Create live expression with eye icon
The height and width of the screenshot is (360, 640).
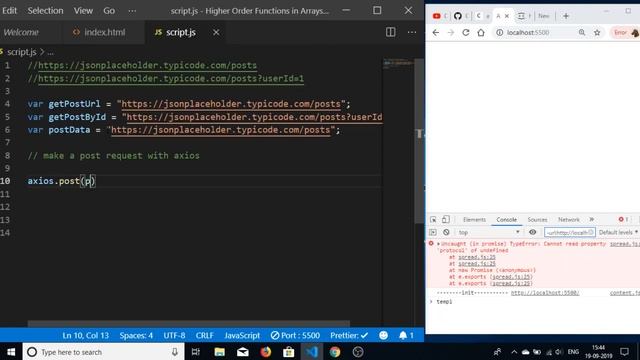tap(532, 232)
